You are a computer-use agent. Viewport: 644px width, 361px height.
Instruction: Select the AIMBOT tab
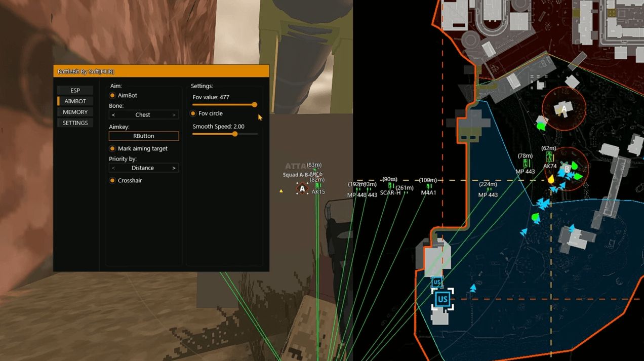75,101
